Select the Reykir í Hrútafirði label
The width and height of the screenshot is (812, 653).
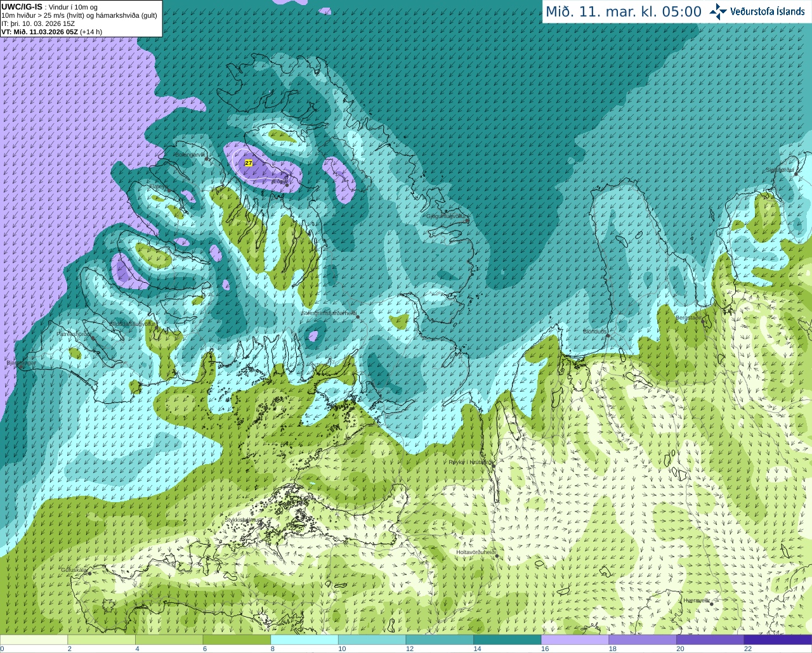[x=470, y=462]
